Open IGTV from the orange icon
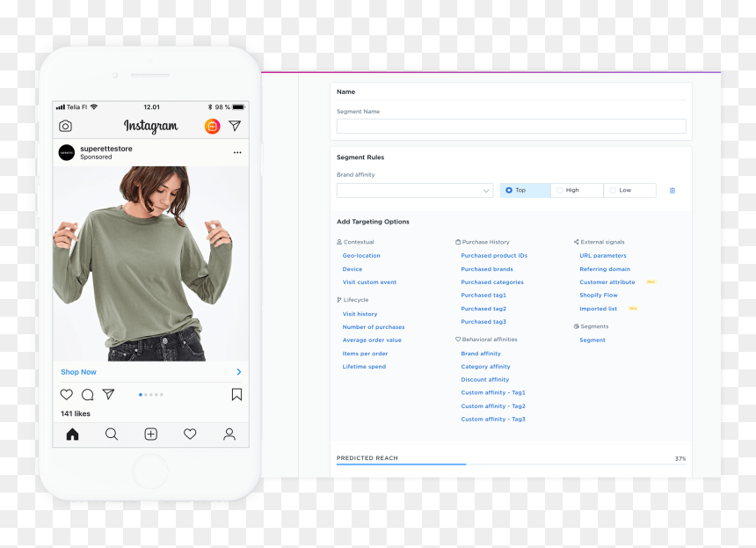The width and height of the screenshot is (756, 548). (212, 126)
